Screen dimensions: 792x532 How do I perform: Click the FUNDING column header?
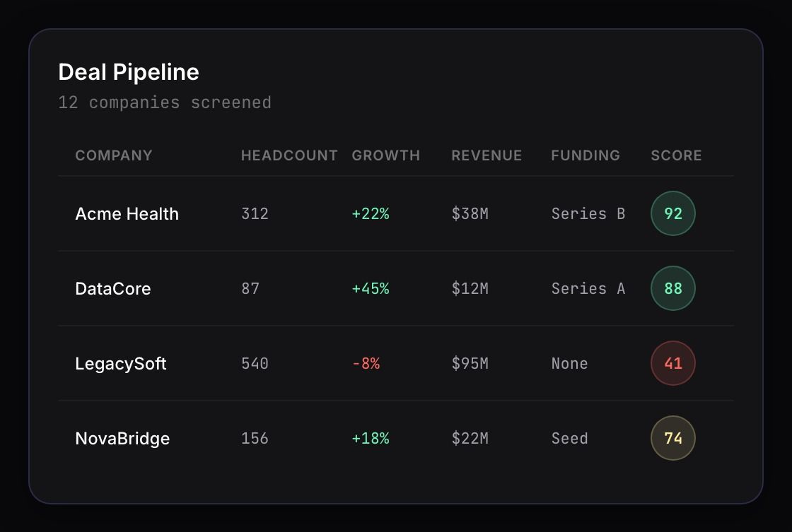click(586, 155)
